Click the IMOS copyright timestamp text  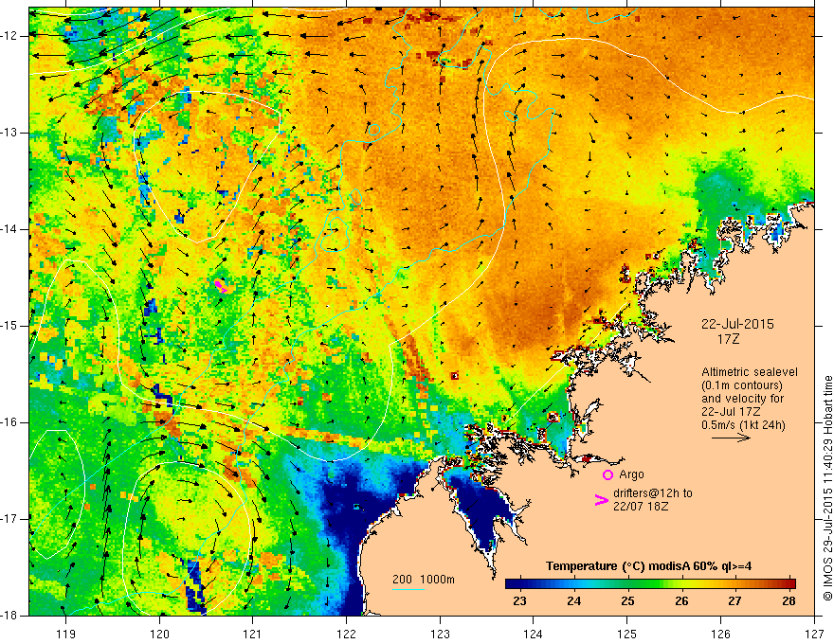[x=827, y=489]
